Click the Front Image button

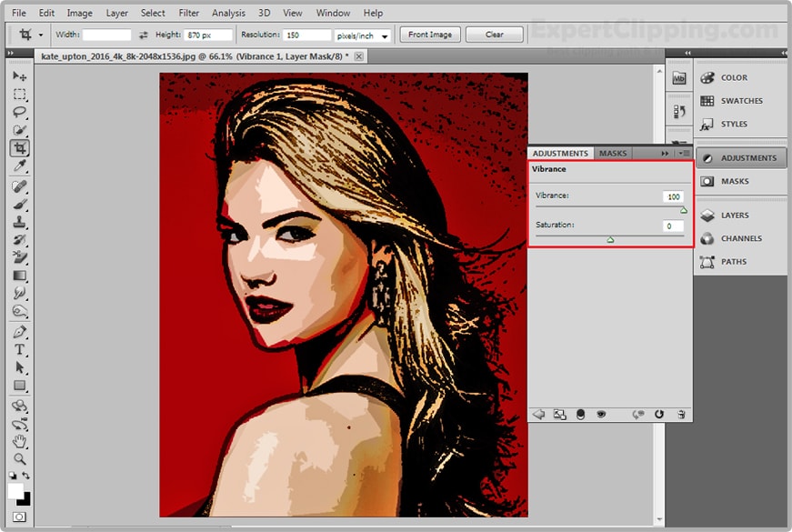[x=430, y=35]
